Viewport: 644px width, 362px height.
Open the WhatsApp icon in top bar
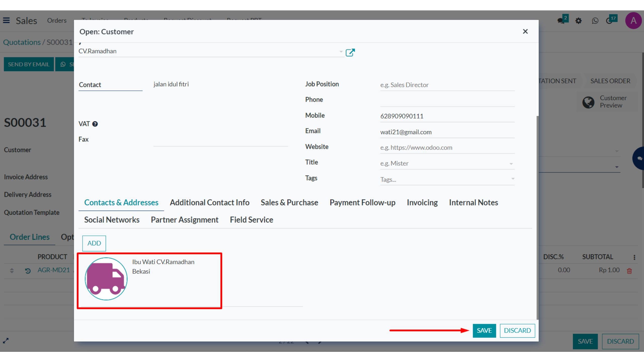(595, 21)
